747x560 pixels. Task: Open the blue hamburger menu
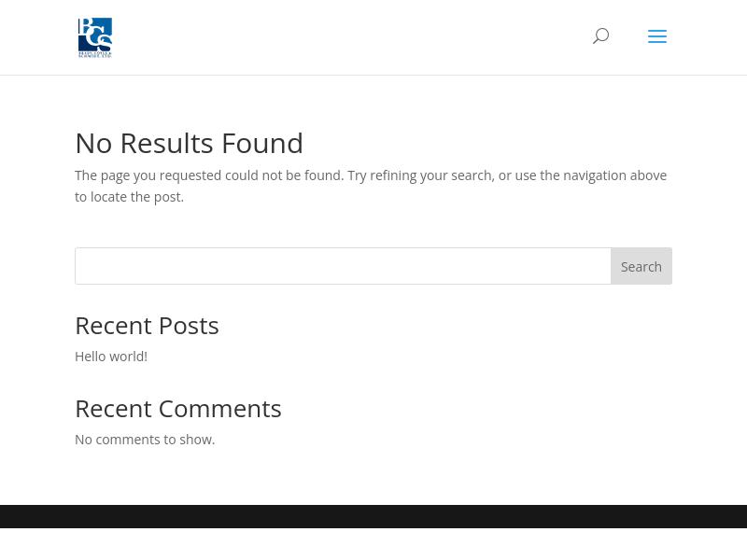click(657, 36)
